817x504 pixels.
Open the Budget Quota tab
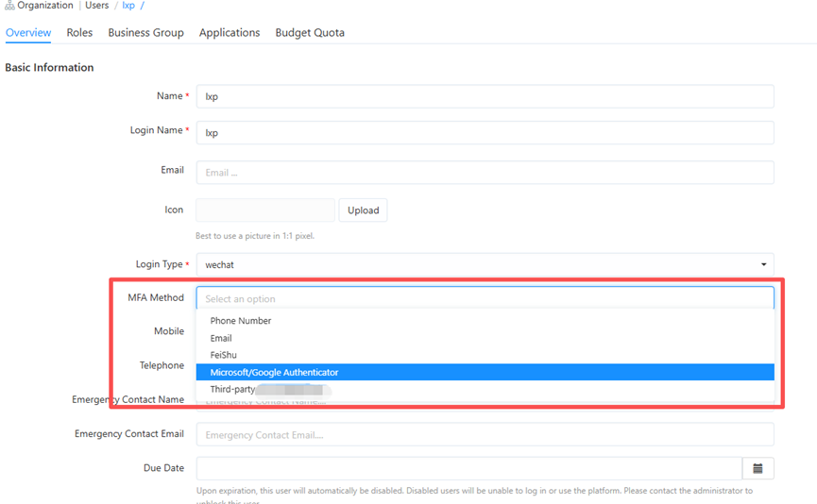[x=310, y=33]
